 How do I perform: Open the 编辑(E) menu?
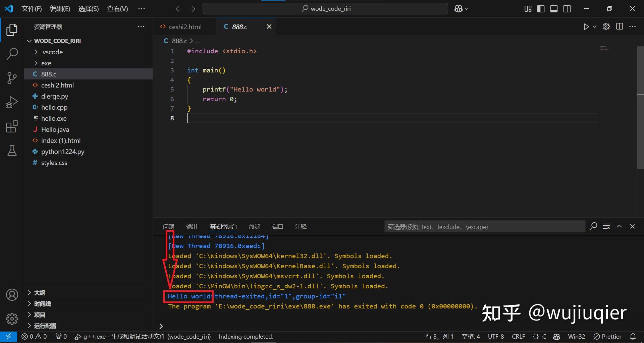(60, 9)
